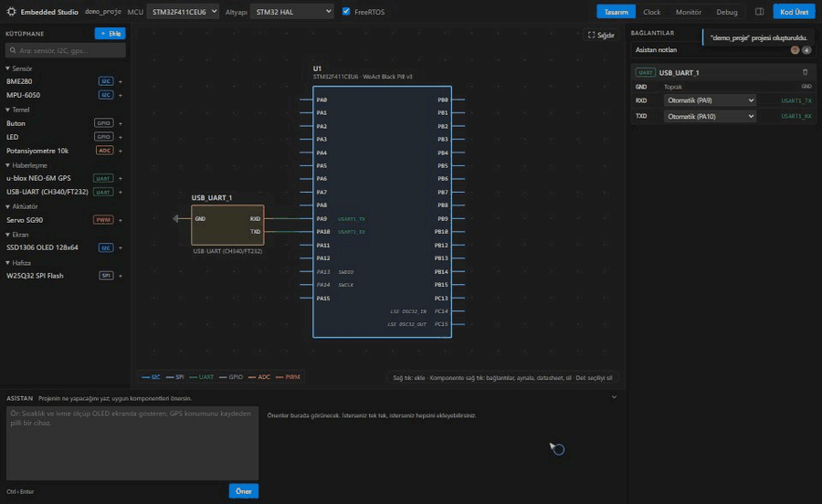
Task: Select the BME280 library item
Action: click(19, 82)
